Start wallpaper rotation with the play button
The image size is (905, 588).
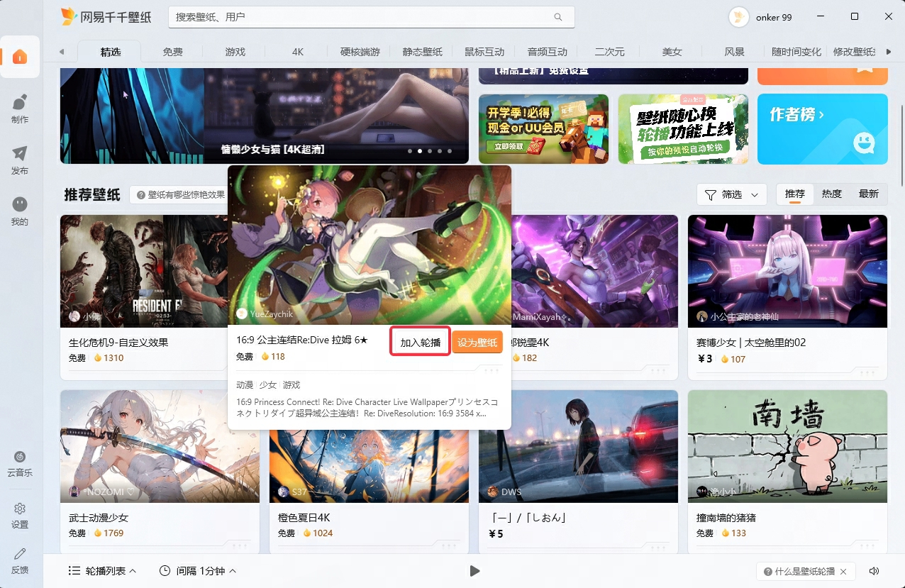tap(474, 571)
